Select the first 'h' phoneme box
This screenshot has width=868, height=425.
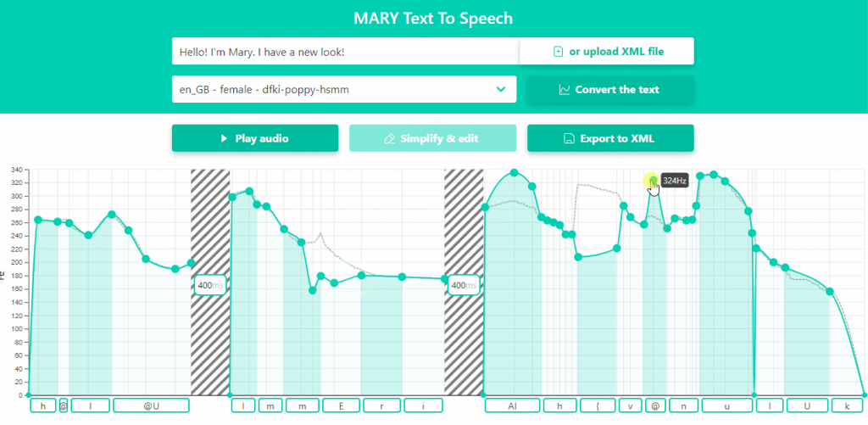(42, 406)
